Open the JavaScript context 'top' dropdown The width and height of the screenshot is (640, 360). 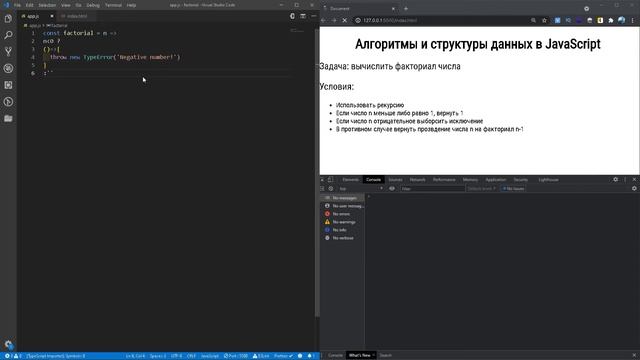pos(361,189)
